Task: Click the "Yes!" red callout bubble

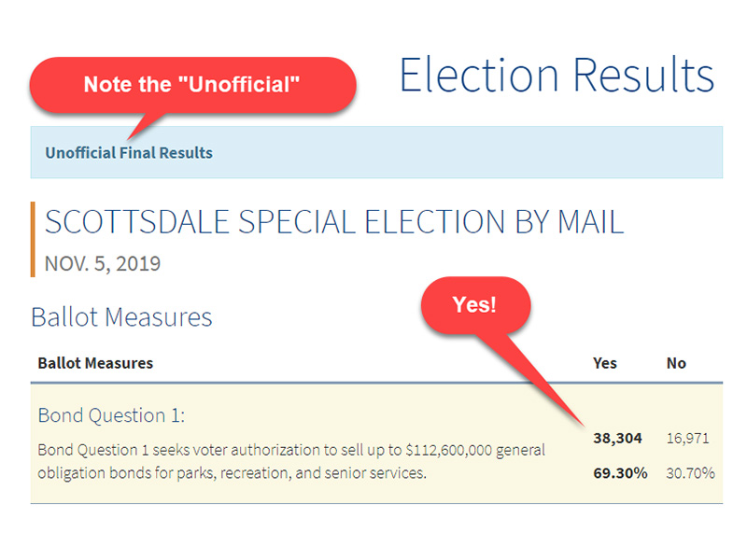Action: click(x=475, y=305)
